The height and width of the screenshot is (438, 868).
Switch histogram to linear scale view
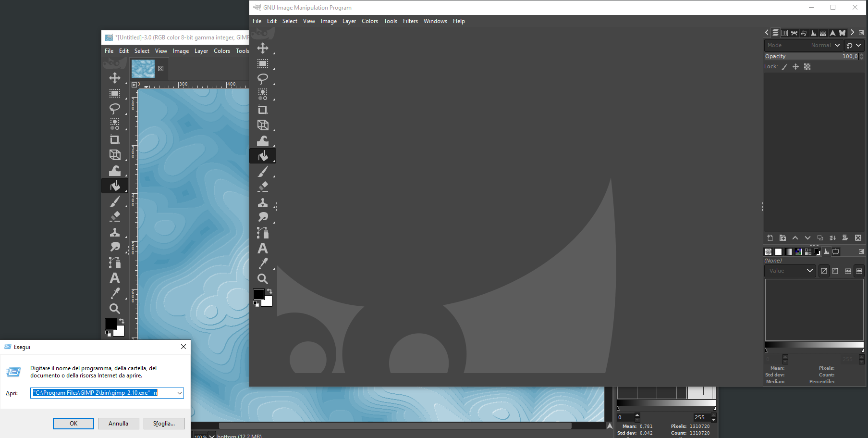(848, 271)
